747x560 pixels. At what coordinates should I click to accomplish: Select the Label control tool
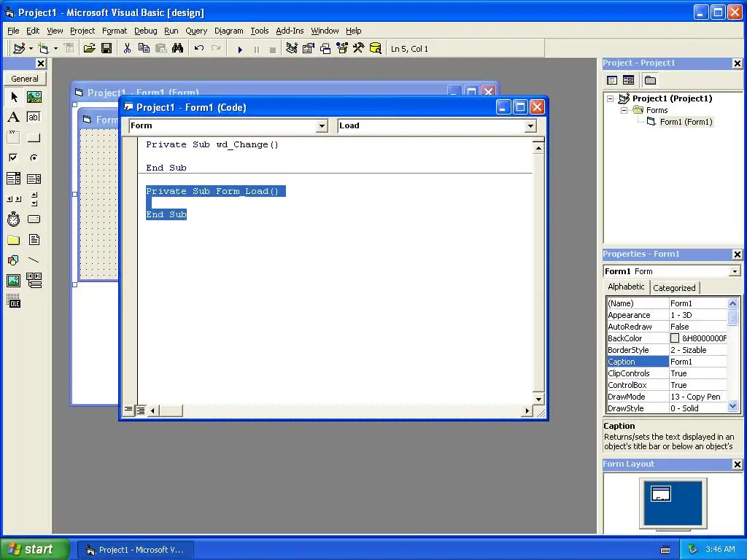(x=14, y=117)
